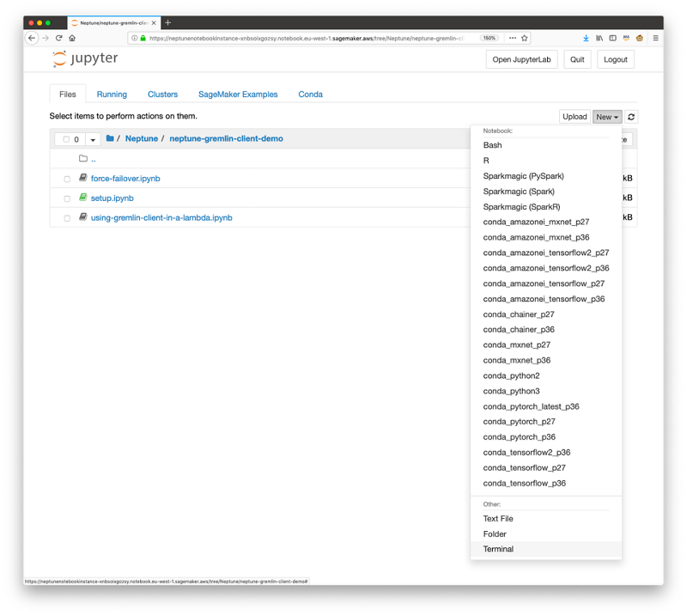Screen dimensions: 687x616
Task: Open a new browser tab with plus
Action: click(167, 22)
